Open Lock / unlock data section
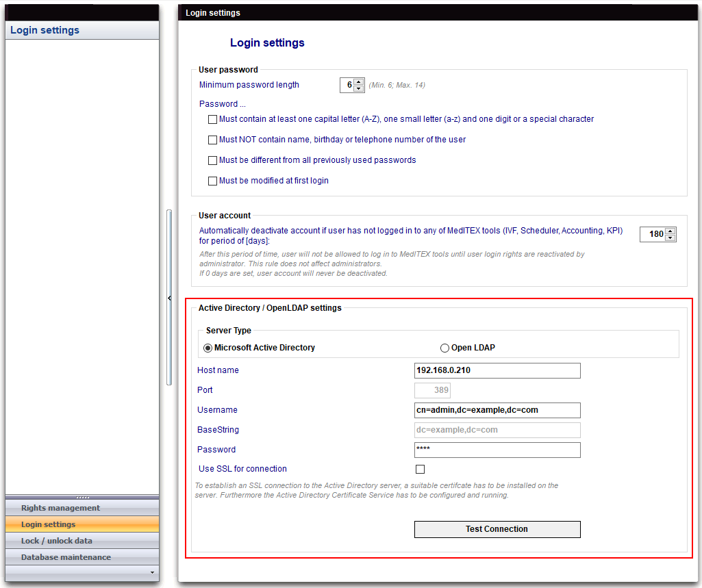The image size is (702, 588). coord(82,541)
